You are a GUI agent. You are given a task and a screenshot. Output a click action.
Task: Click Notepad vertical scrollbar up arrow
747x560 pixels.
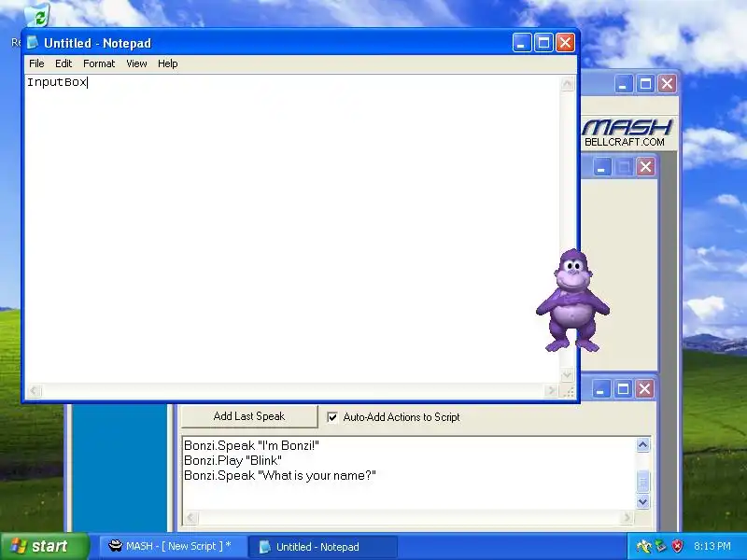tap(567, 84)
